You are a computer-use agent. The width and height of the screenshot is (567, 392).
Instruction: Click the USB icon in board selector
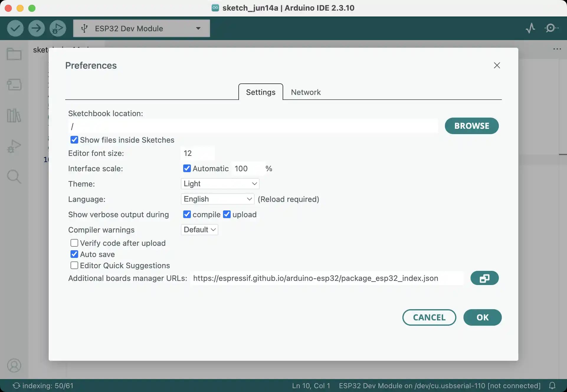[x=84, y=28]
